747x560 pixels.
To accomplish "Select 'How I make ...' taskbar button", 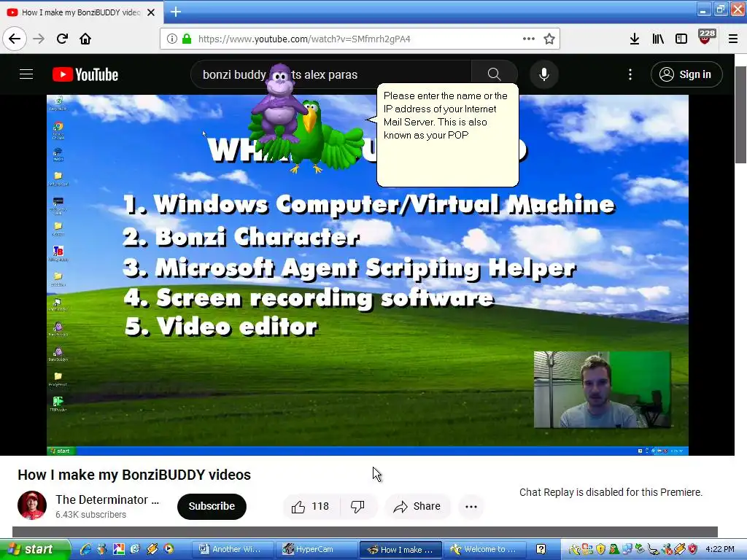I will 400,550.
